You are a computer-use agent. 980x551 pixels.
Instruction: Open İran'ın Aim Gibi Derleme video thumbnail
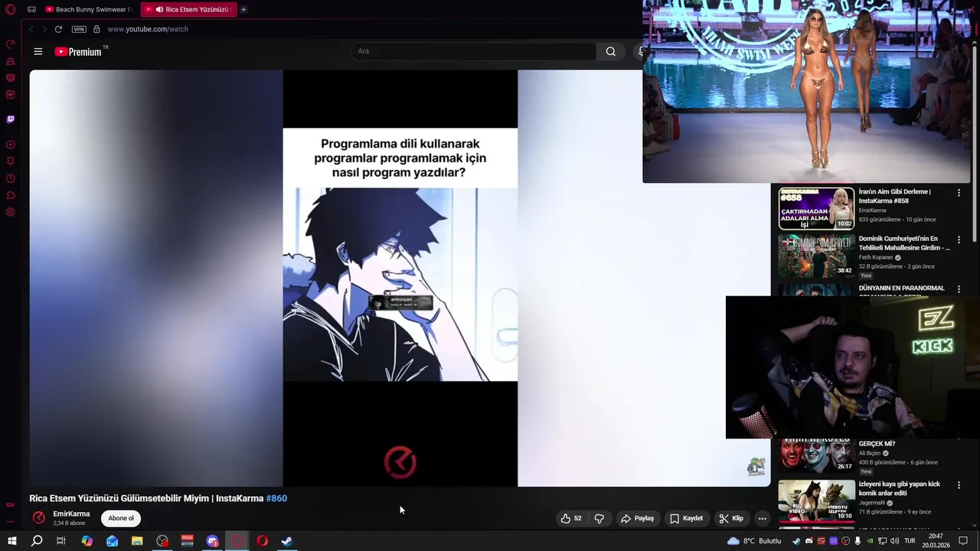(x=816, y=208)
